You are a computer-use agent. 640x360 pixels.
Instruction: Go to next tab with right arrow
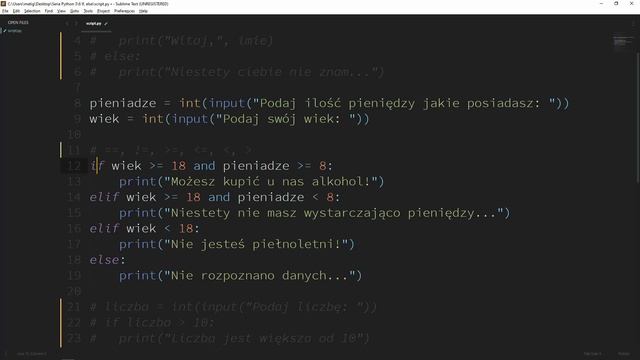76,24
